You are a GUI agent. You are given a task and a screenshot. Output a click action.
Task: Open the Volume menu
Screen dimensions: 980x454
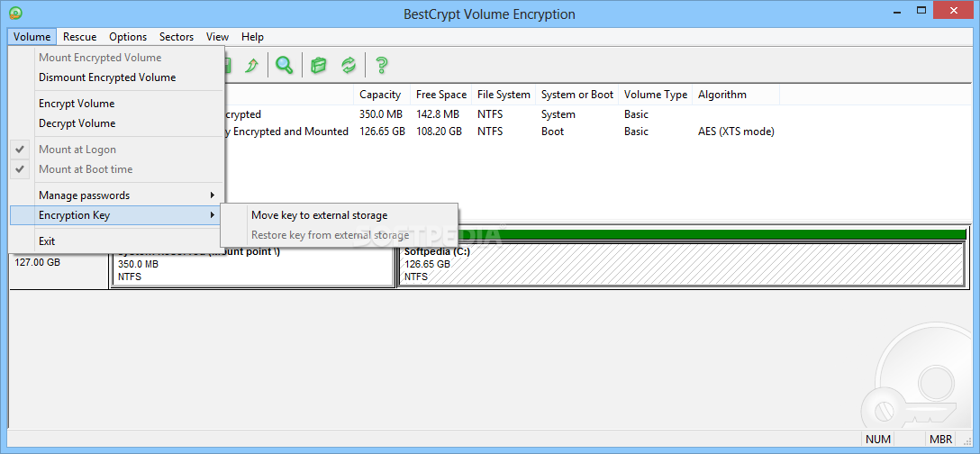[x=32, y=37]
